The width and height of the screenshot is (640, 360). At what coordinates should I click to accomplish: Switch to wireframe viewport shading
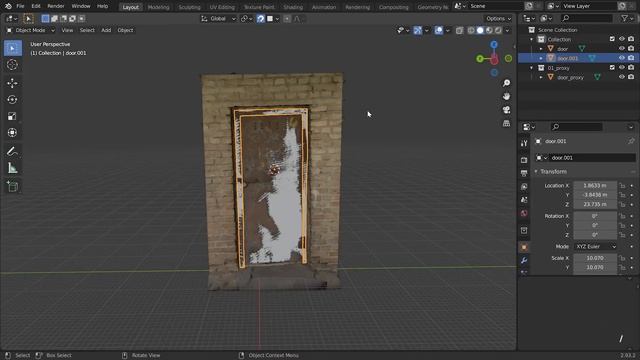tap(471, 30)
